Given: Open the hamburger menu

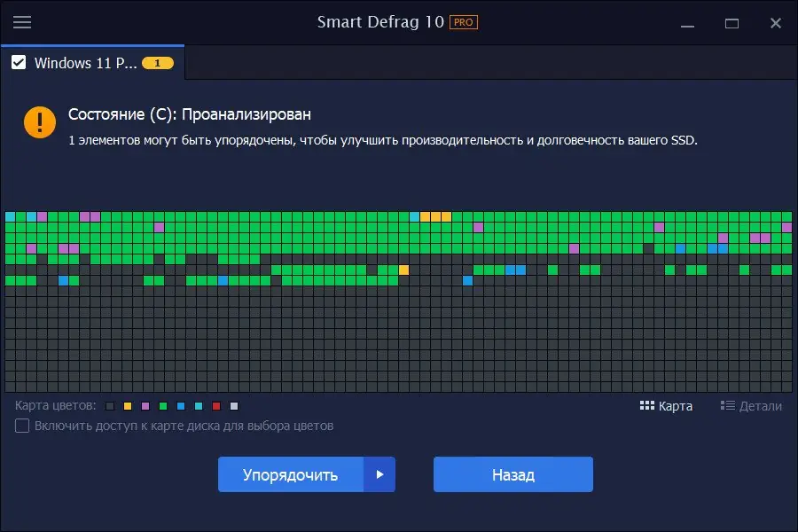Looking at the screenshot, I should coord(22,22).
